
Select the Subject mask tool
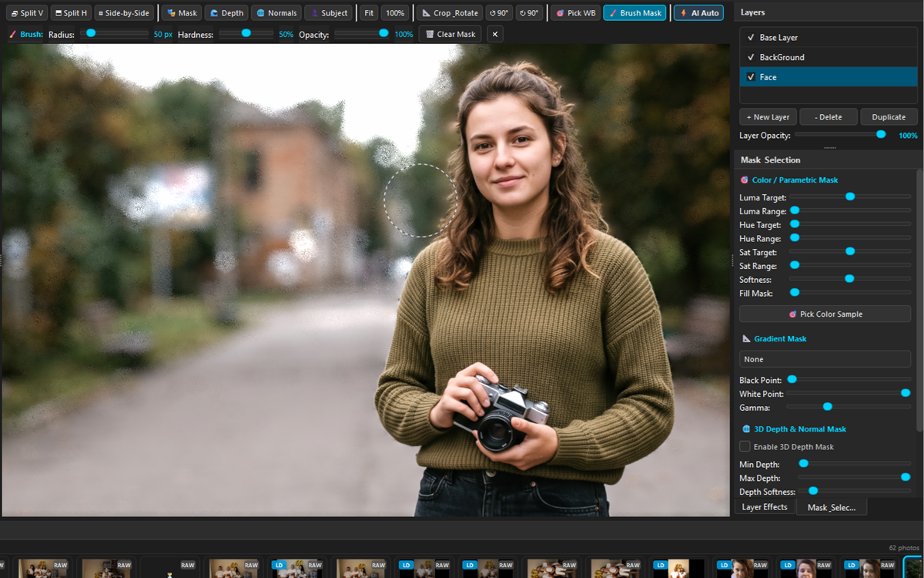(329, 13)
